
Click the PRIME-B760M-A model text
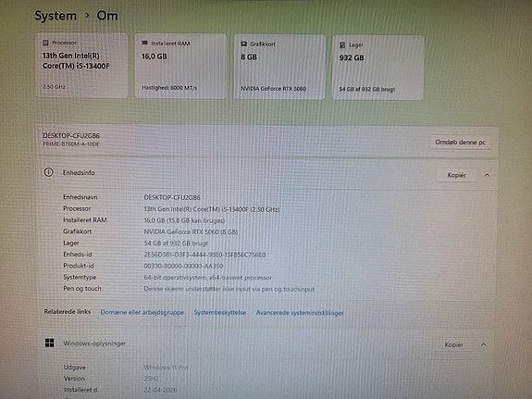point(71,144)
